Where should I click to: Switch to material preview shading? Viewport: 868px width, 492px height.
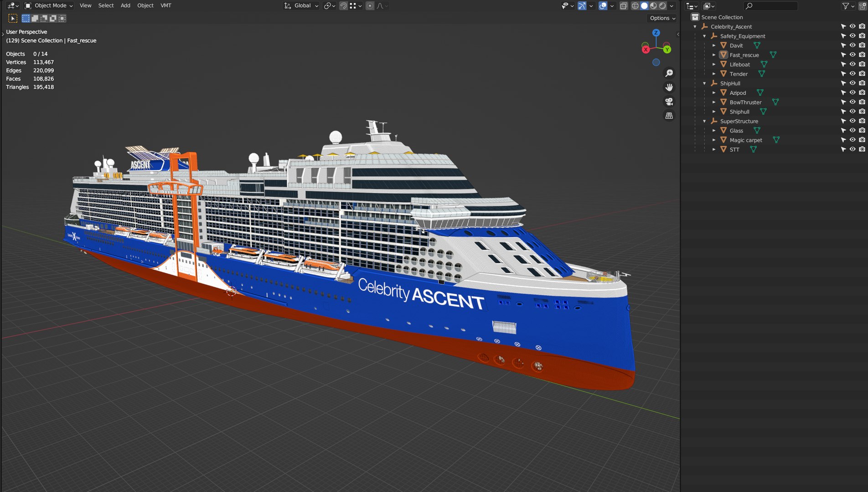(x=653, y=5)
